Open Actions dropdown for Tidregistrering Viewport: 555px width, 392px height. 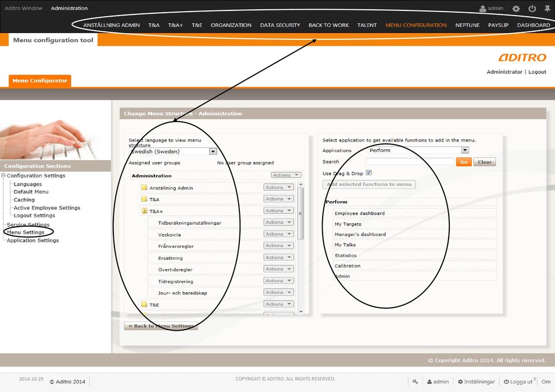[279, 280]
